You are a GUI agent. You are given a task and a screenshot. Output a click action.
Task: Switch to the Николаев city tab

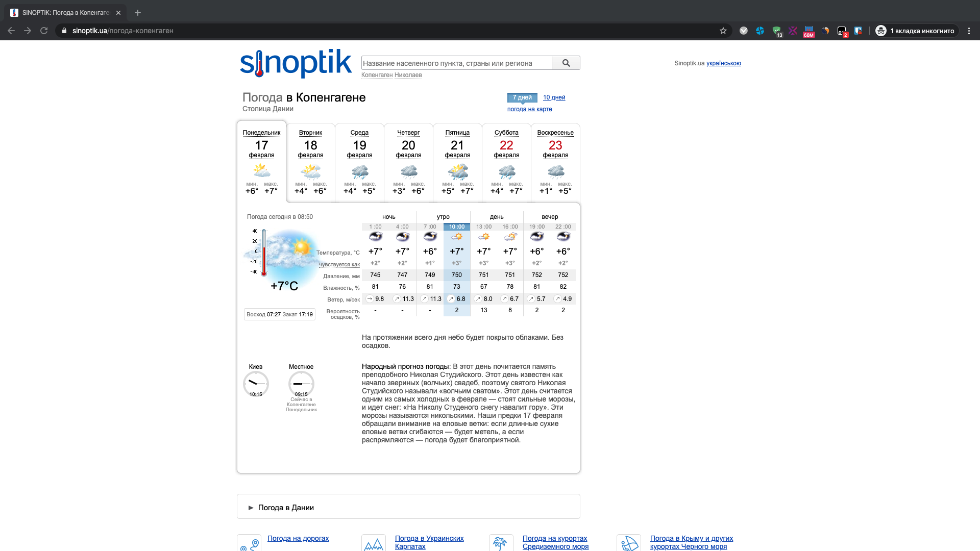coord(409,75)
